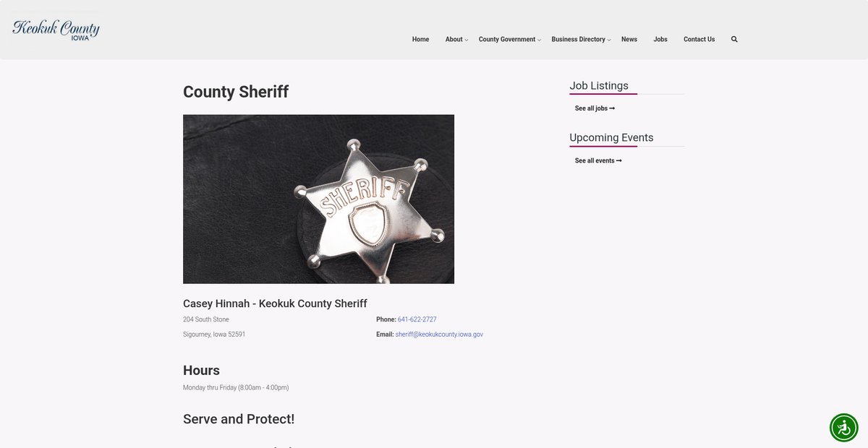The height and width of the screenshot is (448, 868).
Task: Expand the County Government dropdown
Action: point(509,39)
